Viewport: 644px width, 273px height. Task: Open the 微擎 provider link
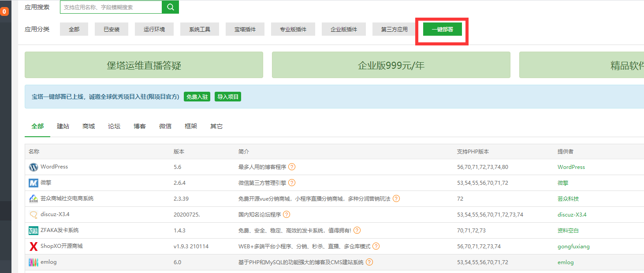[564, 183]
